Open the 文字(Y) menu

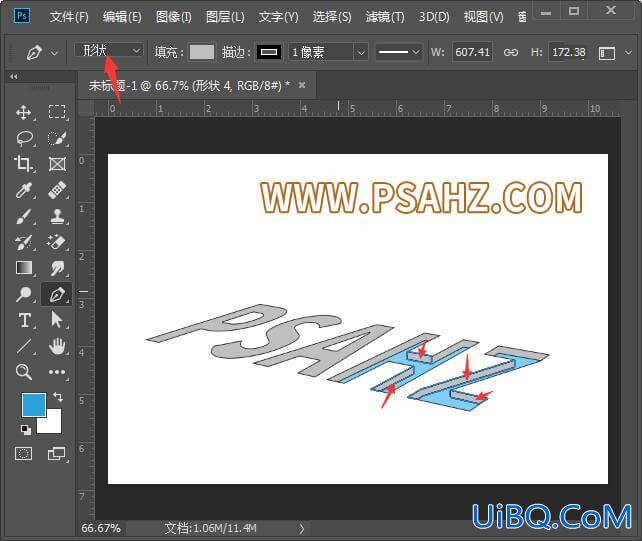pyautogui.click(x=278, y=17)
